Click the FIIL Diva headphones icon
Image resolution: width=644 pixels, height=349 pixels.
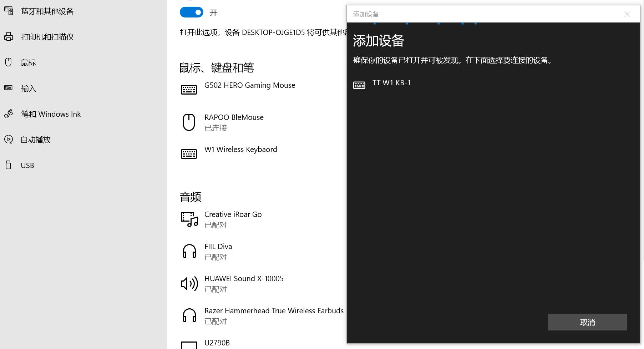[189, 251]
